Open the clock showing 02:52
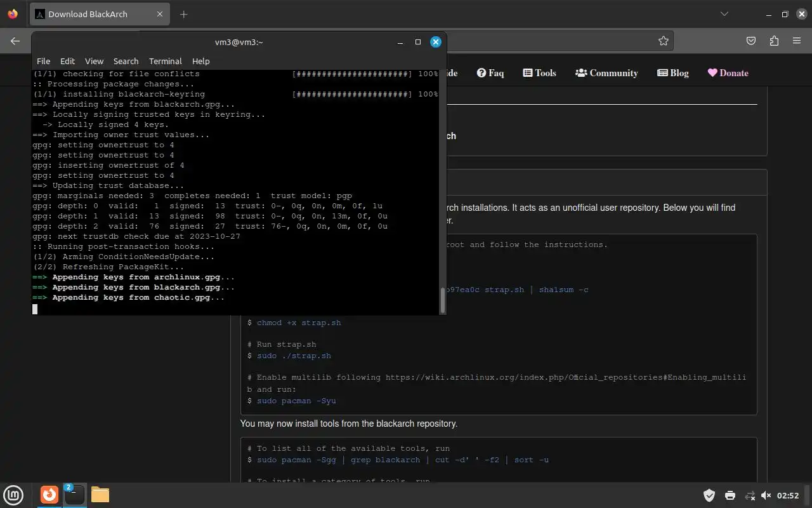This screenshot has height=508, width=812. click(x=788, y=495)
